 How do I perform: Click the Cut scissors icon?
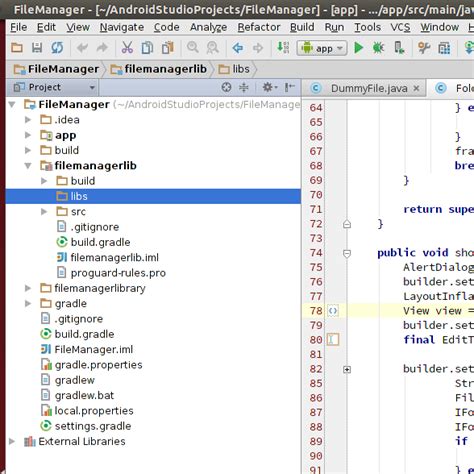click(x=127, y=48)
